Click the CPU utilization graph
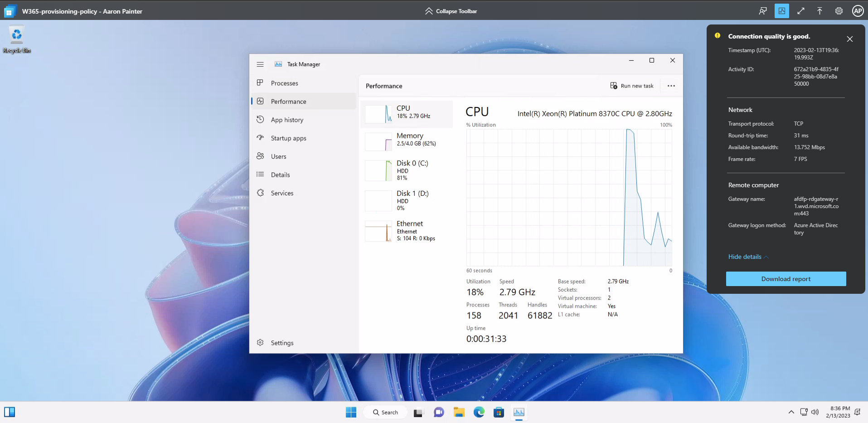The width and height of the screenshot is (868, 423). (569, 198)
